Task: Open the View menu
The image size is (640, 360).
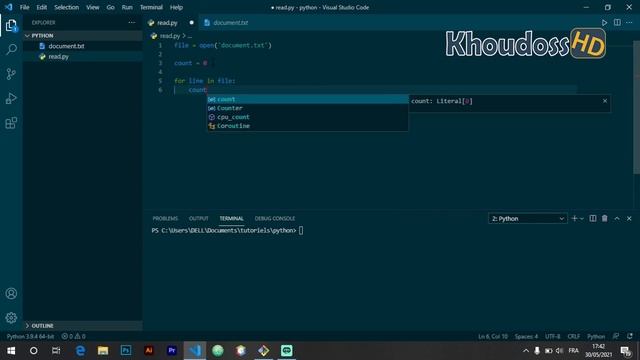Action: click(x=93, y=7)
